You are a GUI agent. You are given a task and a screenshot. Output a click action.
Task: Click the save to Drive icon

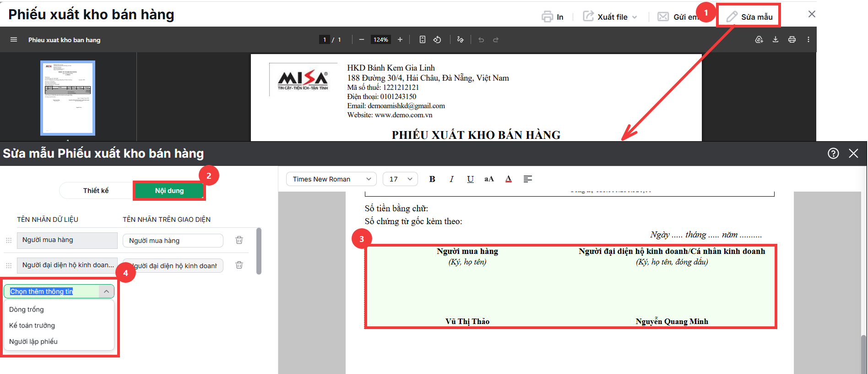coord(759,39)
